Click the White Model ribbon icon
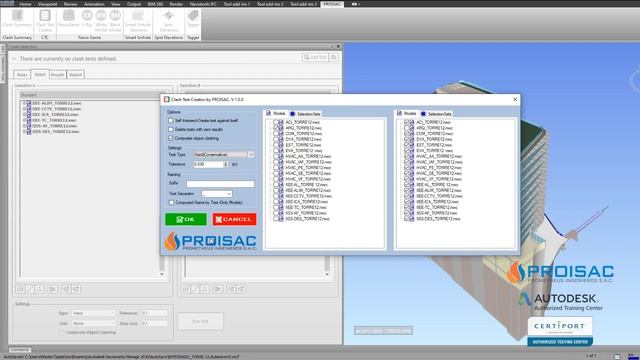 [101, 20]
